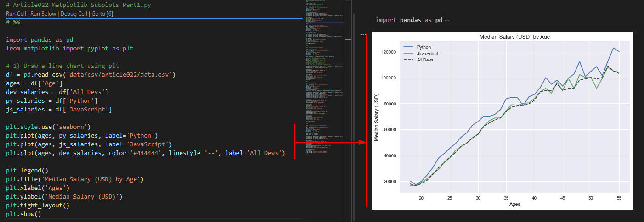Click the 'Python' legend entry in the chart

[417, 47]
